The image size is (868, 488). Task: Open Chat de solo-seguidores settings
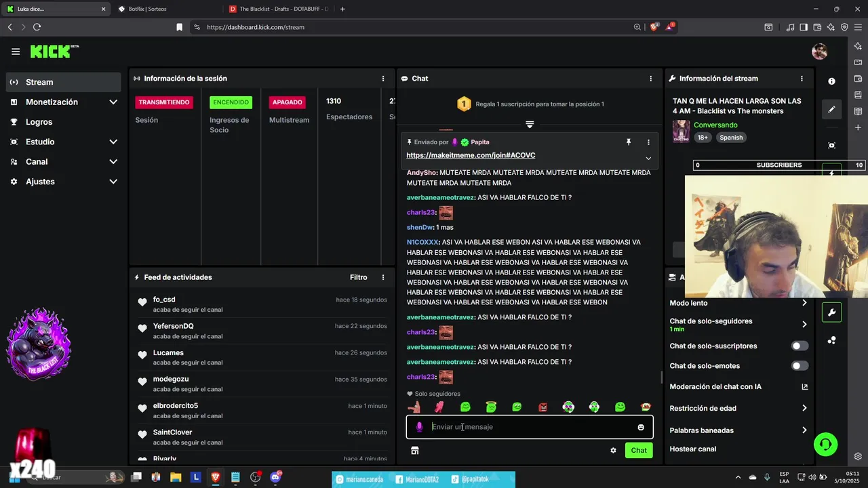tap(738, 324)
